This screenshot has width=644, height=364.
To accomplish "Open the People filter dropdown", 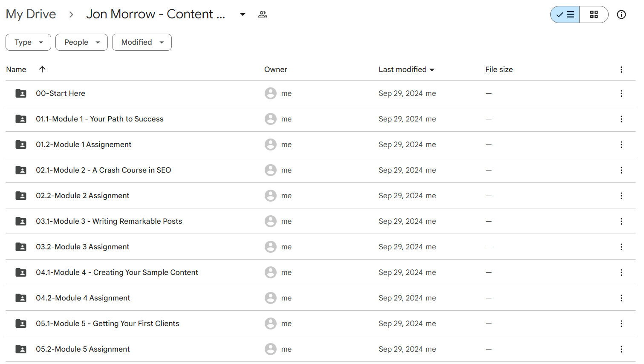I will click(x=81, y=42).
